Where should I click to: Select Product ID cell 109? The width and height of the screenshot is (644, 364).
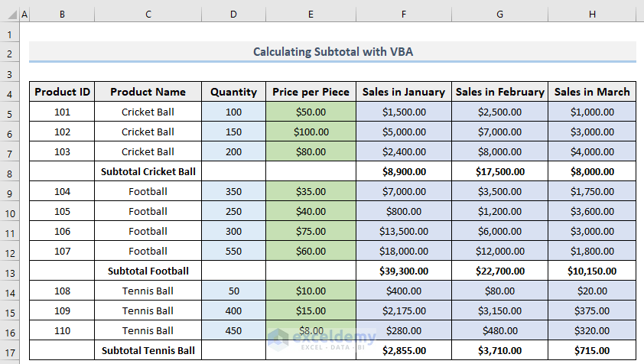(x=63, y=310)
